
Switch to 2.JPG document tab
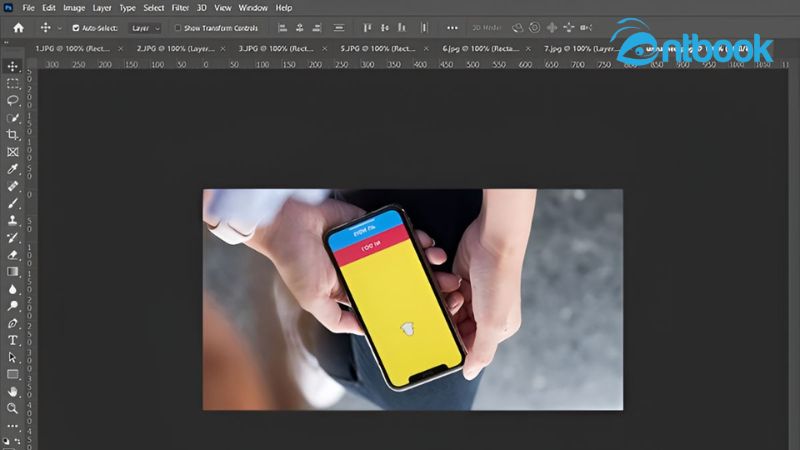175,48
